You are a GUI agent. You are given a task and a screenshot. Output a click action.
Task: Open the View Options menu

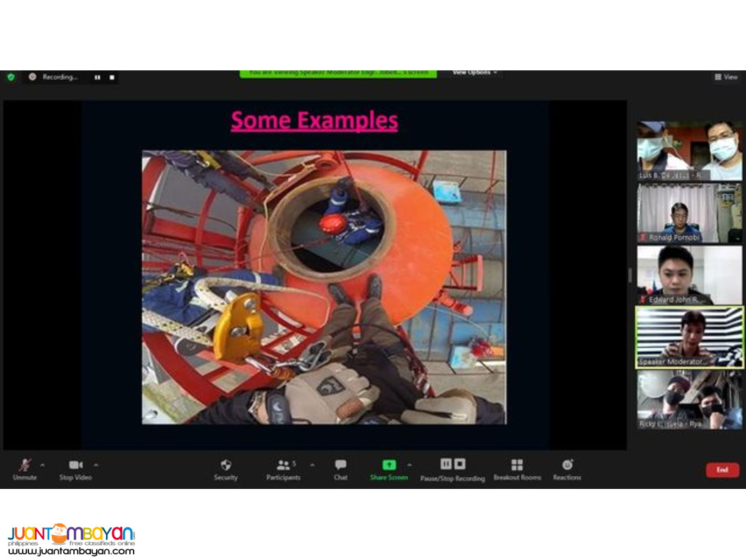(474, 72)
